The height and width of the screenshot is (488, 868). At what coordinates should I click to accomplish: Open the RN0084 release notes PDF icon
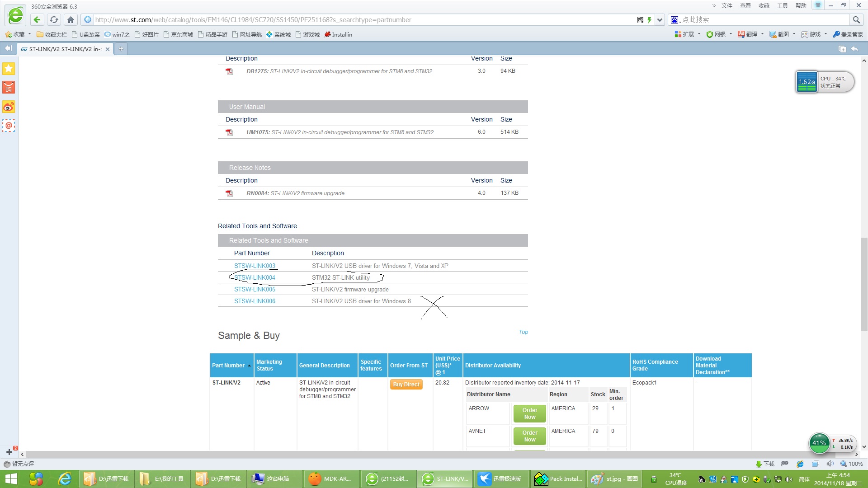[x=229, y=193]
